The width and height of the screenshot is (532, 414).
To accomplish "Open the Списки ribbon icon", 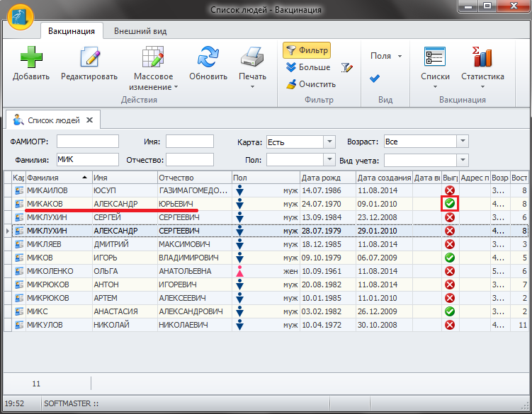I will pyautogui.click(x=435, y=58).
